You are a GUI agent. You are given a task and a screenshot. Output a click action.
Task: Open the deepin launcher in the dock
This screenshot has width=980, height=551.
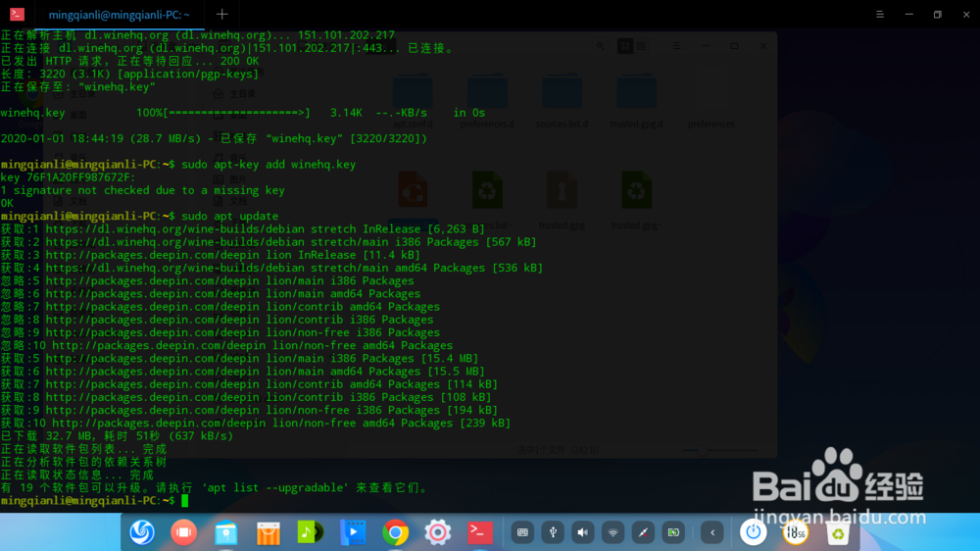(142, 532)
